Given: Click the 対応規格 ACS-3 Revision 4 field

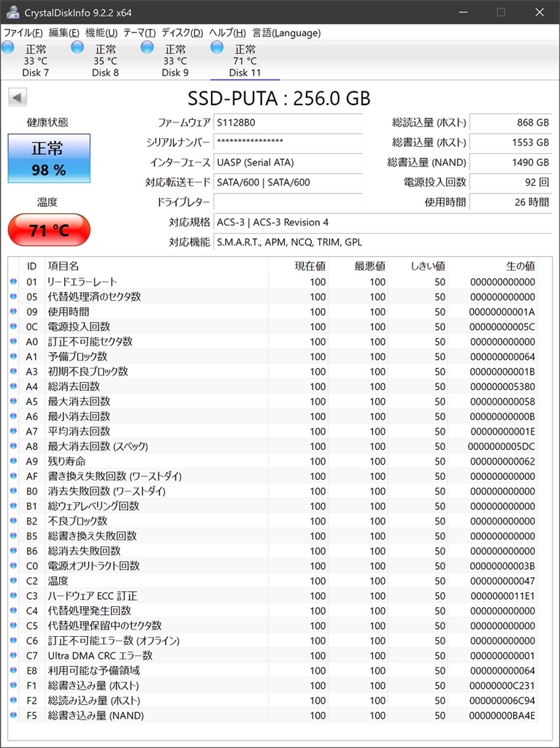Looking at the screenshot, I should tap(382, 222).
